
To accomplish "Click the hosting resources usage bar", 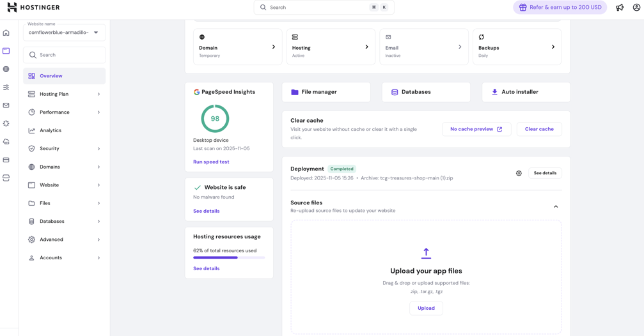I will pyautogui.click(x=229, y=257).
